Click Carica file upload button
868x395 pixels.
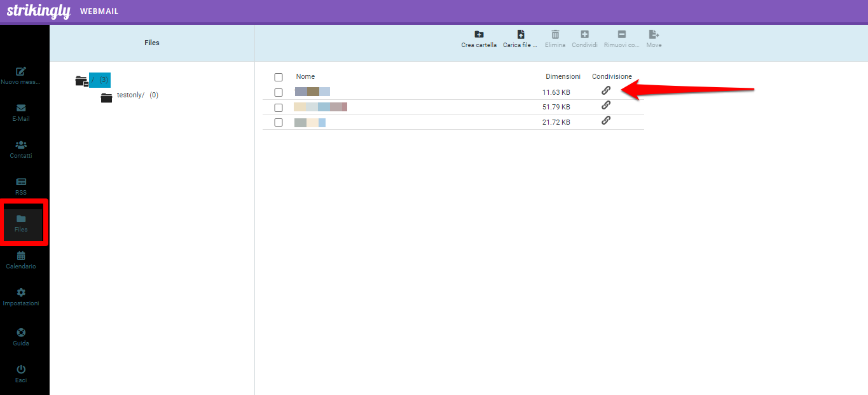[x=520, y=39]
